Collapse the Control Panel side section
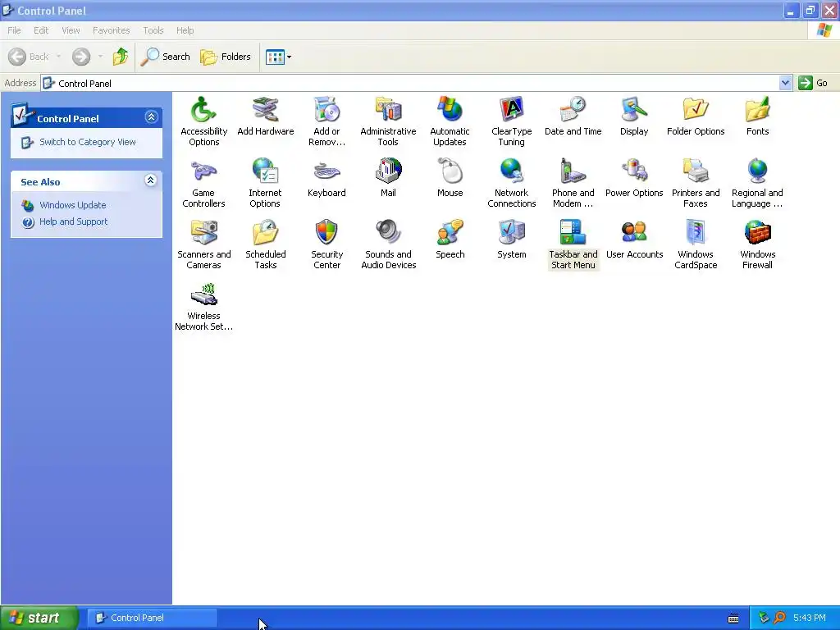 [x=151, y=116]
